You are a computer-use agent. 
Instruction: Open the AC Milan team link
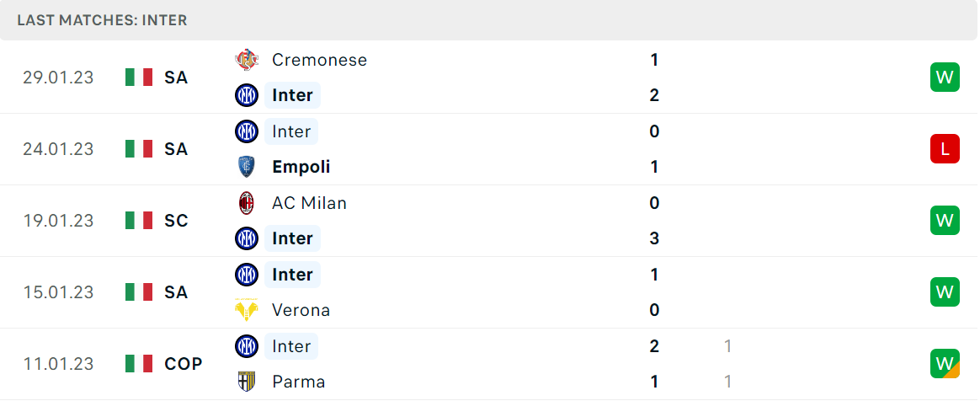(x=309, y=203)
